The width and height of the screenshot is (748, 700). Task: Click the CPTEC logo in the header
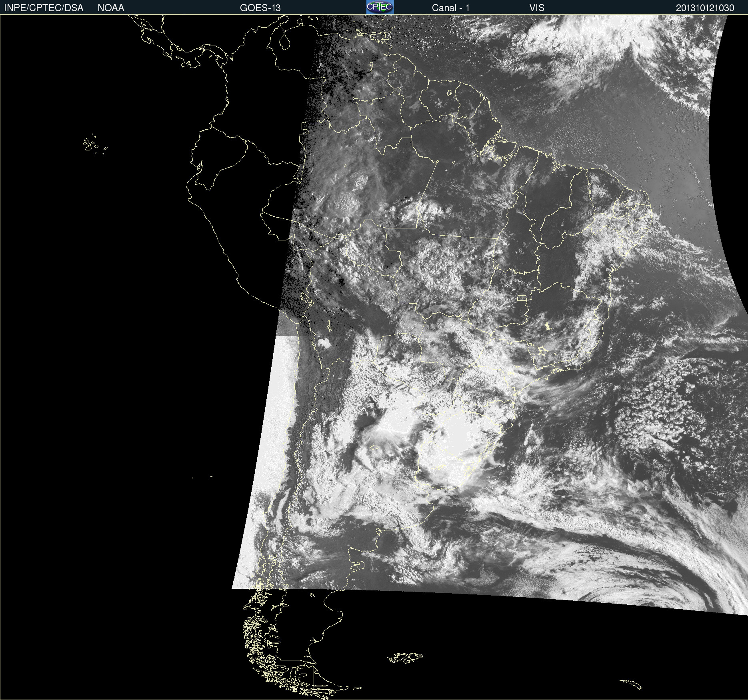coord(380,7)
